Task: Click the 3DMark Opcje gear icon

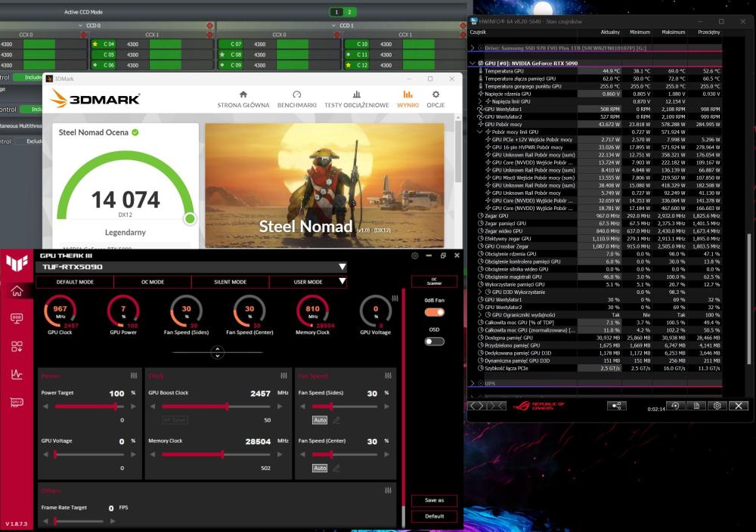Action: [x=436, y=94]
